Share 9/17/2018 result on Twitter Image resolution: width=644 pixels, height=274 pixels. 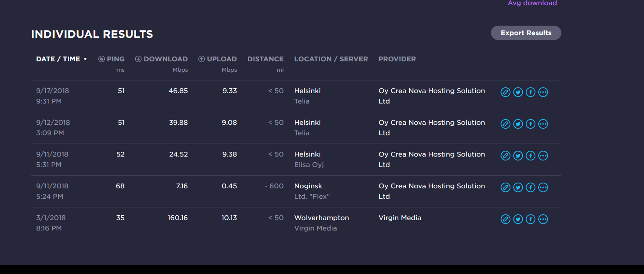coord(518,92)
